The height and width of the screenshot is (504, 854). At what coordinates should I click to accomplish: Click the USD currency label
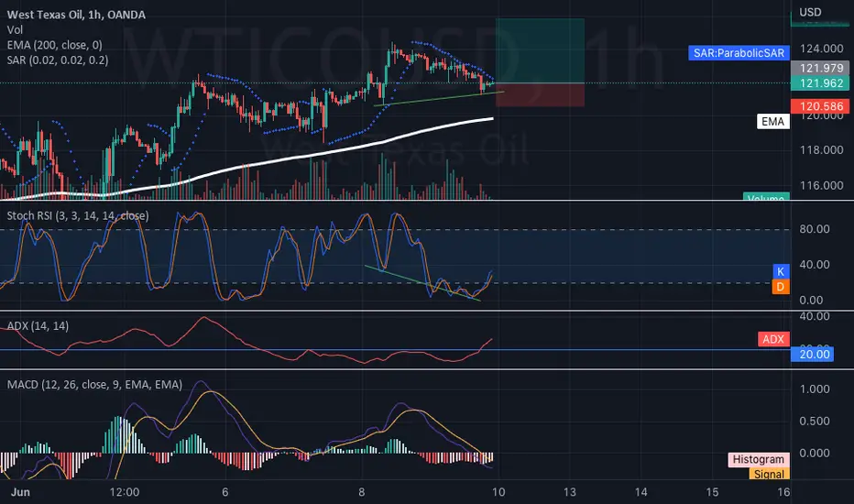pos(810,12)
